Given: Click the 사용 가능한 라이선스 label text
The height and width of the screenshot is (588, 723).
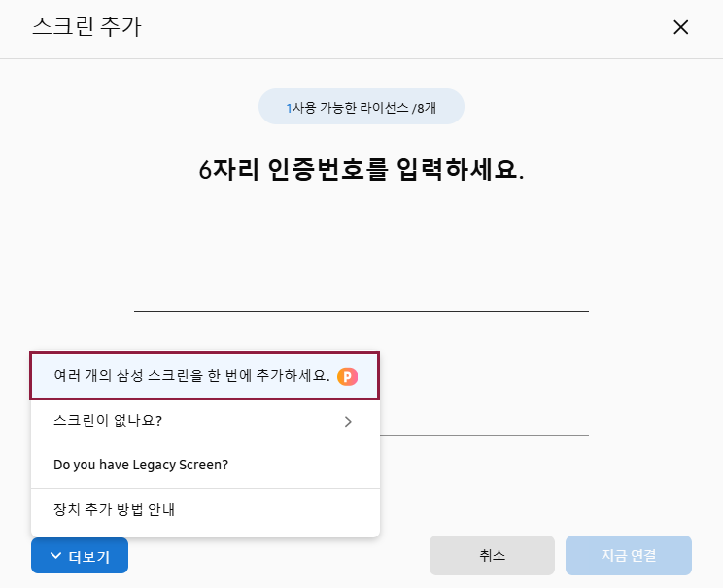Looking at the screenshot, I should (x=351, y=108).
